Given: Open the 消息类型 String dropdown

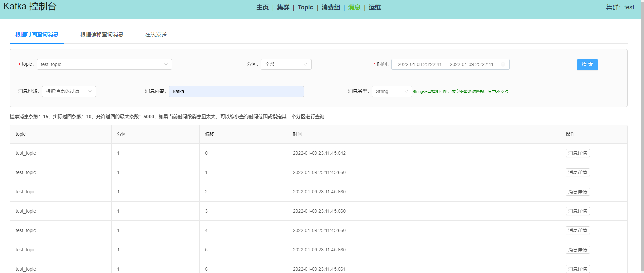Looking at the screenshot, I should [391, 91].
